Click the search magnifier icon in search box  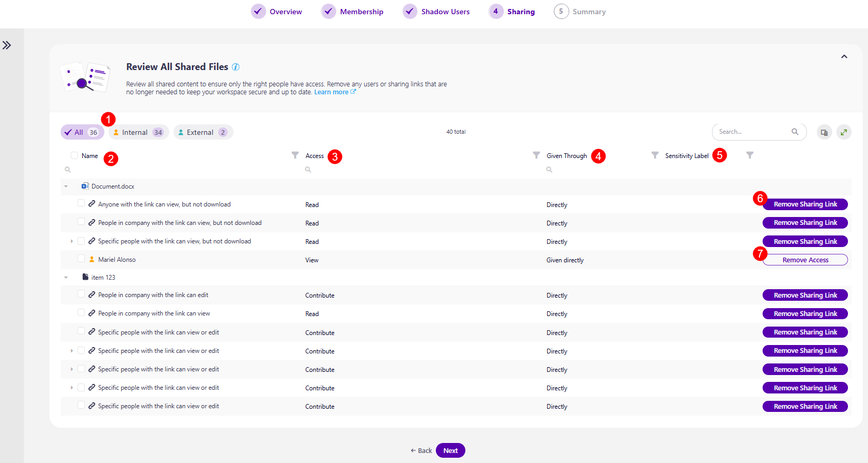(x=795, y=132)
